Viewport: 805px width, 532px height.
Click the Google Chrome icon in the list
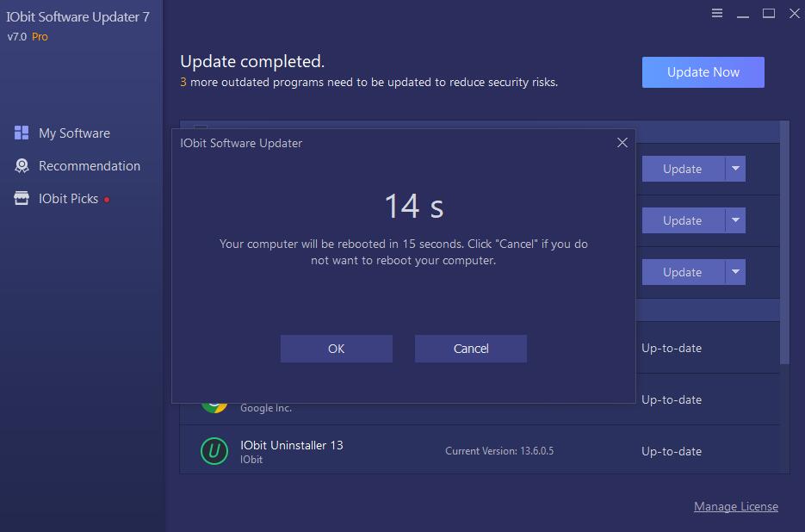click(214, 408)
